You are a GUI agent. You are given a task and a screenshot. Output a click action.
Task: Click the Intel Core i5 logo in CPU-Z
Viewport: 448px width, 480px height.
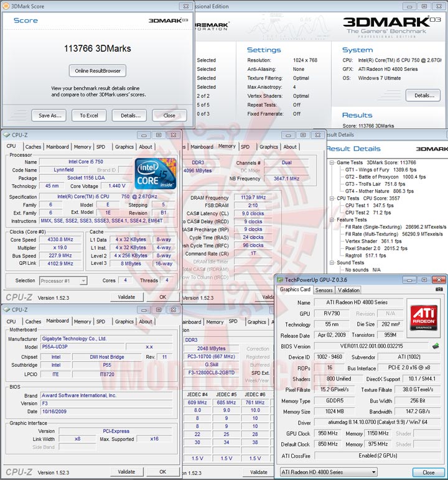click(x=156, y=173)
